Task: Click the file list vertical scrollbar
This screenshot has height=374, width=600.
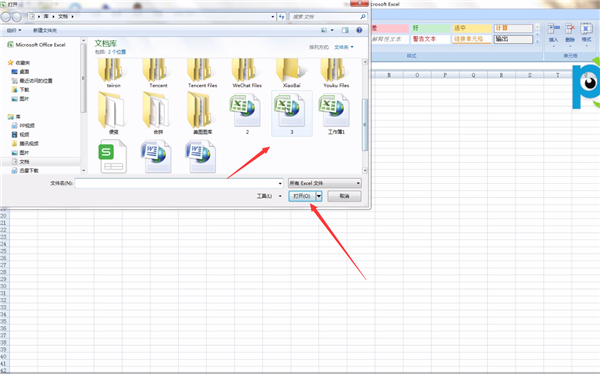Action: (365, 116)
